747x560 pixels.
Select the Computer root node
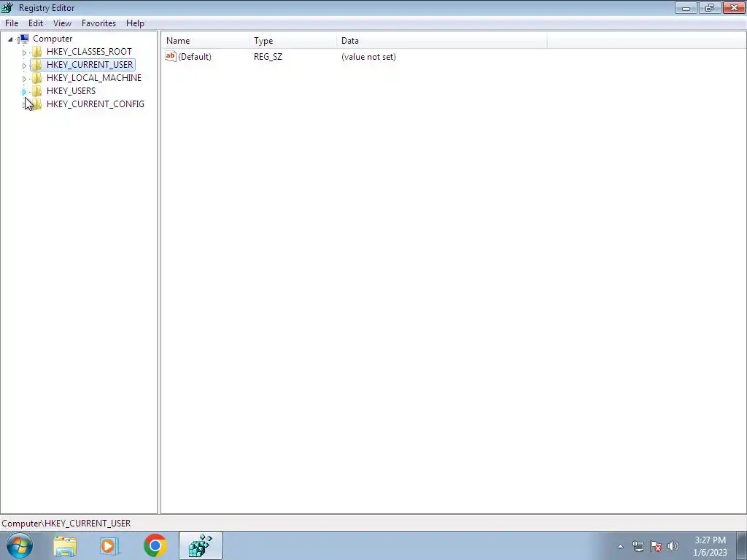pyautogui.click(x=53, y=39)
